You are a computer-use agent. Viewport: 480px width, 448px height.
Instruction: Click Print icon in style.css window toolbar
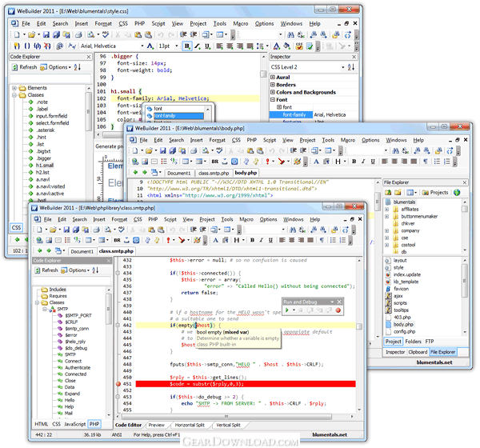(78, 35)
